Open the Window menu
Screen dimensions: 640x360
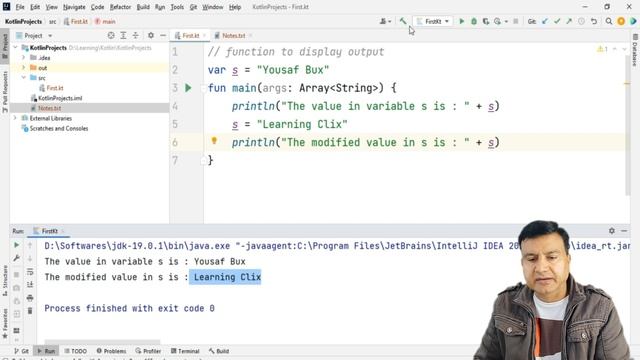(x=213, y=7)
